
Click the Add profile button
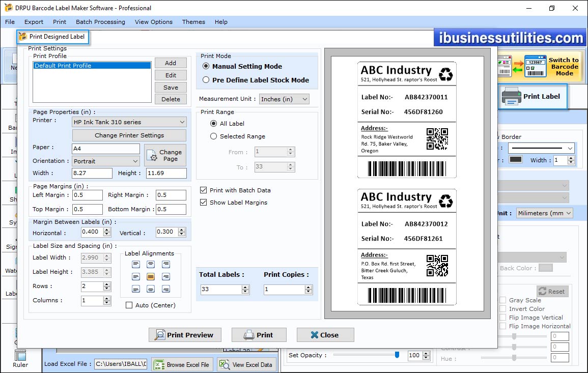171,63
